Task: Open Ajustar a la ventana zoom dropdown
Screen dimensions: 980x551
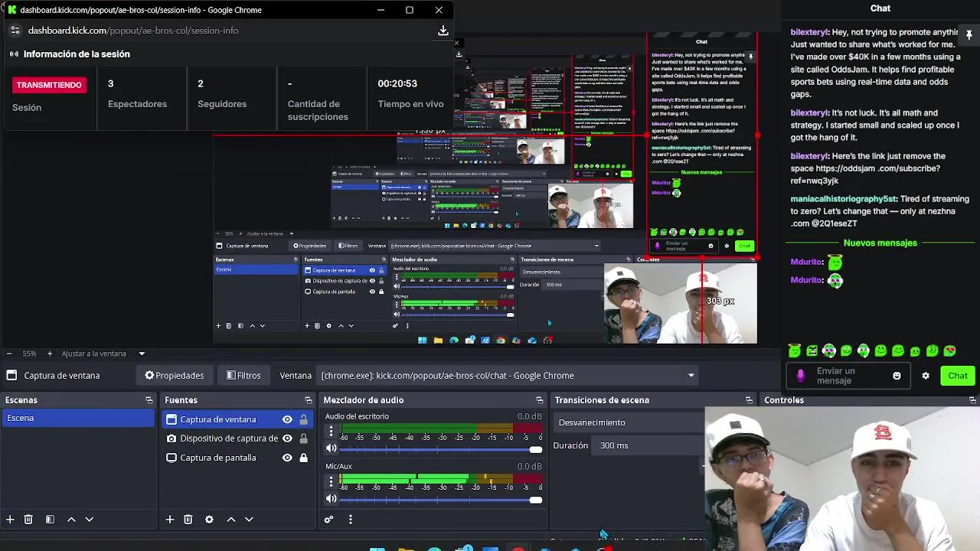Action: click(142, 354)
